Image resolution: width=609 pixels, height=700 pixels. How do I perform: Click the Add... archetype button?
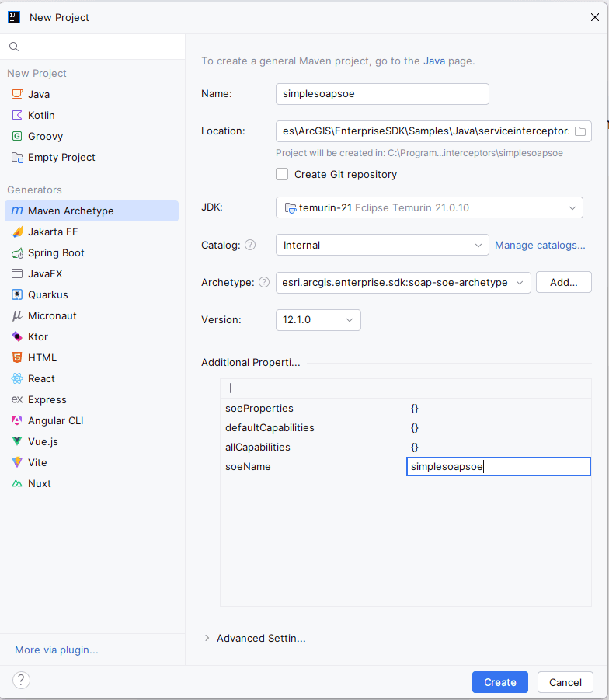click(x=564, y=282)
